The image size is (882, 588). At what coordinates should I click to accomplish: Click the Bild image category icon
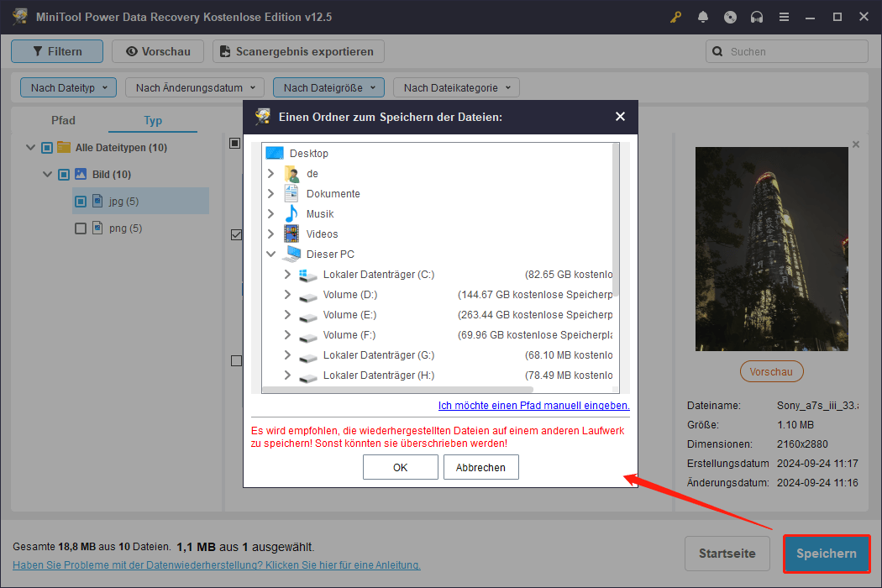click(x=81, y=174)
